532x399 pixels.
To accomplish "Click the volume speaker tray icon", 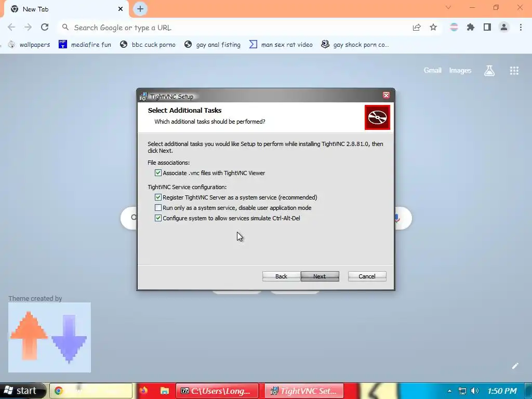I will coord(475,391).
